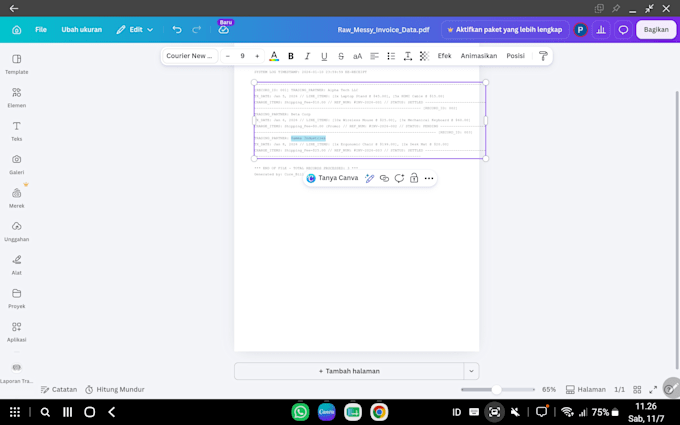Lock the selected text element

coord(414,178)
